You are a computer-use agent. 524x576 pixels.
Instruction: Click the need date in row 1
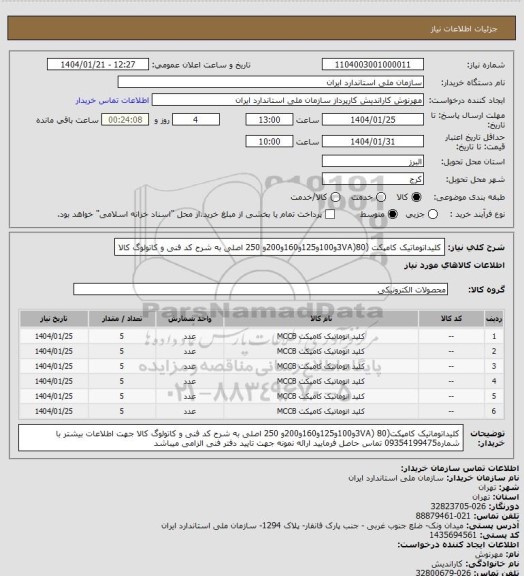[54, 336]
